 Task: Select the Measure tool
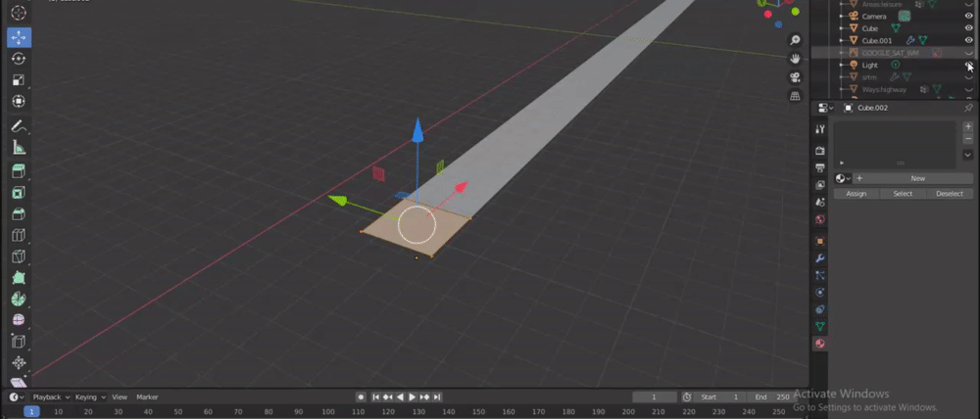(19, 148)
